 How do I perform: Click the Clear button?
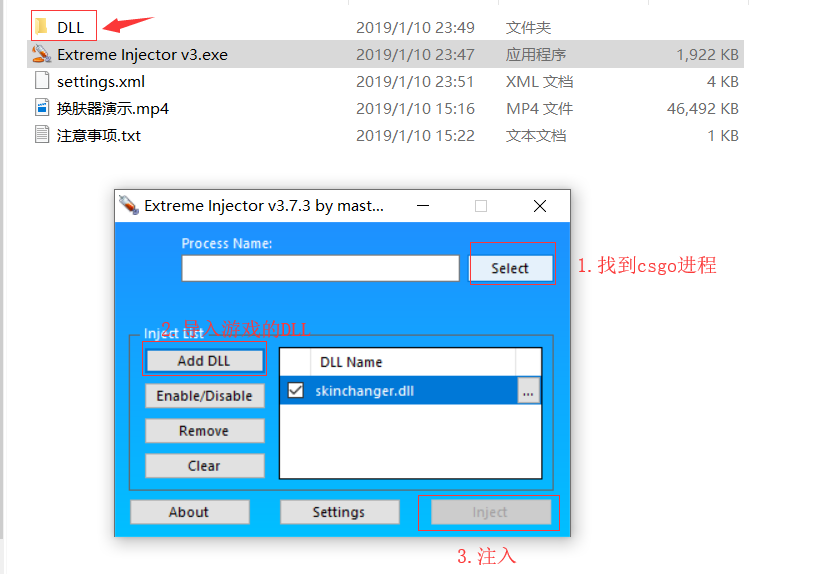coord(205,466)
